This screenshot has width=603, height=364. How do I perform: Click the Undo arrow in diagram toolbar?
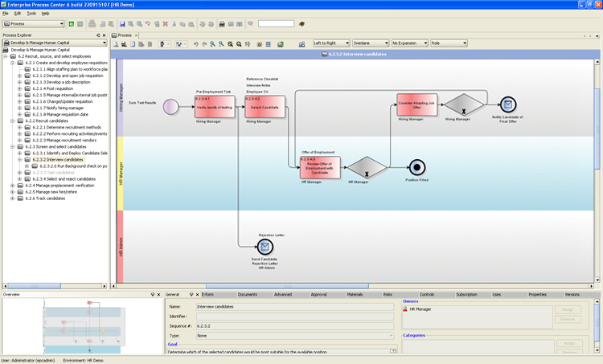tap(196, 43)
